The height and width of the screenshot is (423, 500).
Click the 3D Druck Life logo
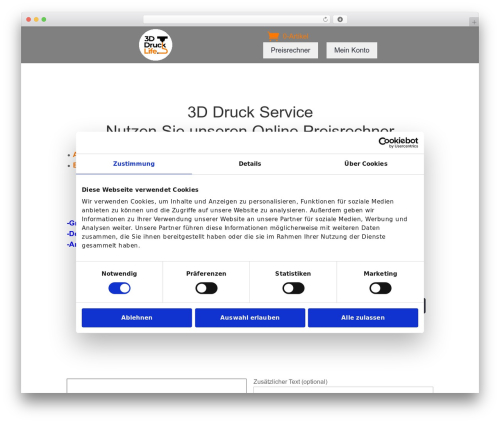[x=155, y=45]
